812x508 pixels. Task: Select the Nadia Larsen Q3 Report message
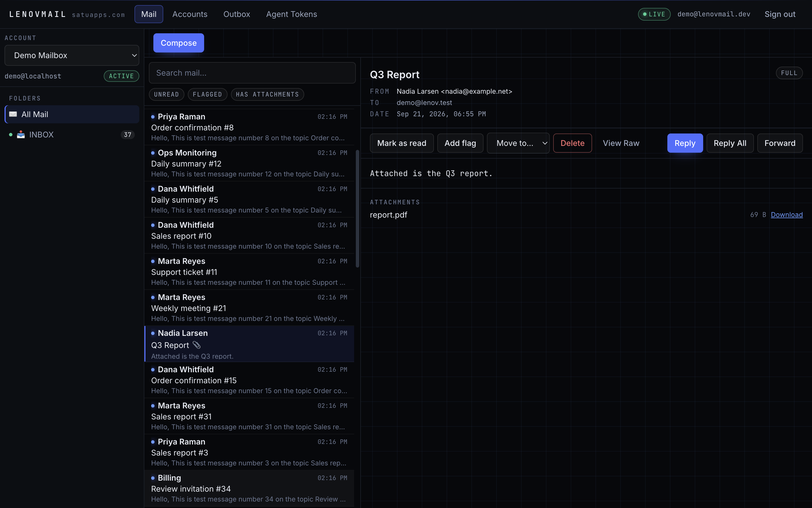(249, 344)
